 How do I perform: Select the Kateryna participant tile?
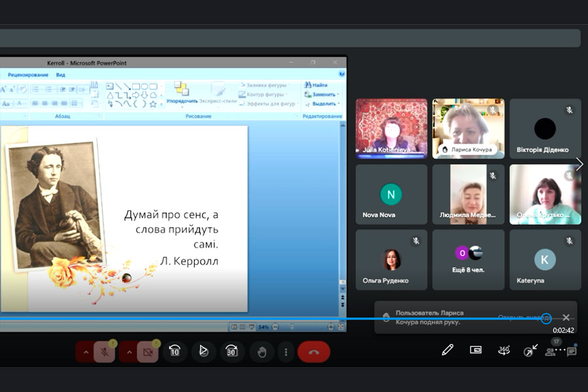coord(546,260)
